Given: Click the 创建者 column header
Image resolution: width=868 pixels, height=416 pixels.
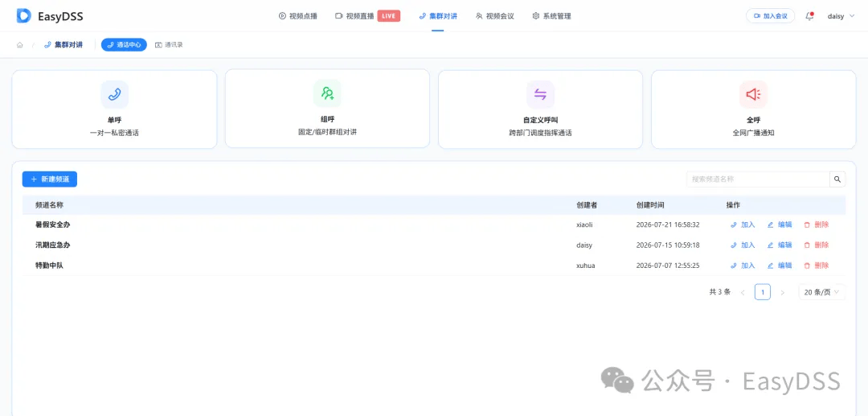Looking at the screenshot, I should pos(587,205).
